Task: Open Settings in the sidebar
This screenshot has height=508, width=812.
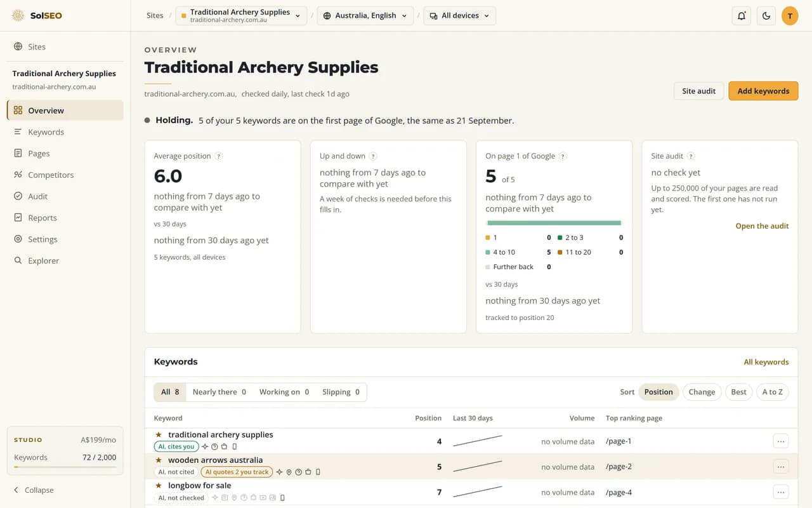Action: (x=65, y=239)
